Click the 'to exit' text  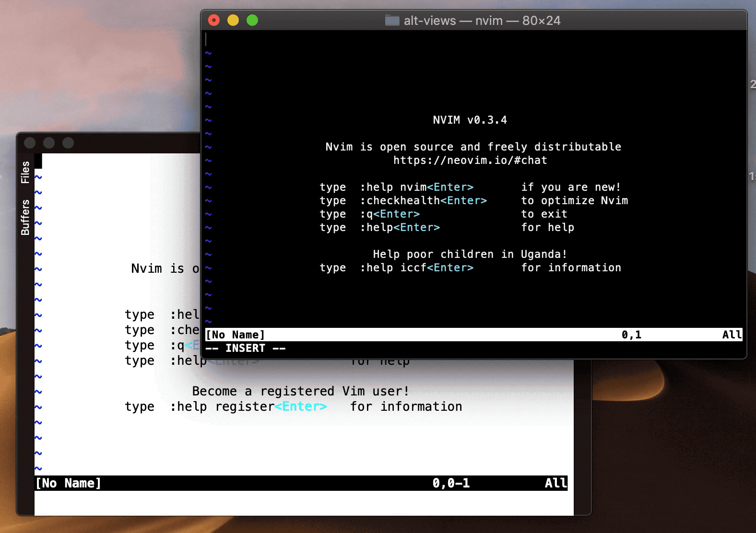pos(544,214)
